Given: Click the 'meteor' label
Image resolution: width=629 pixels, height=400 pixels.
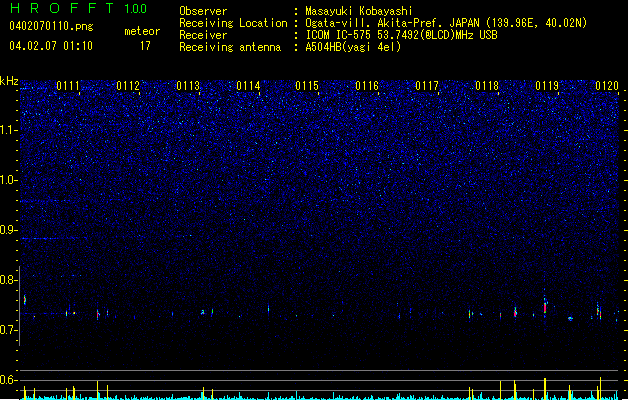Looking at the screenshot, I should coord(142,31).
